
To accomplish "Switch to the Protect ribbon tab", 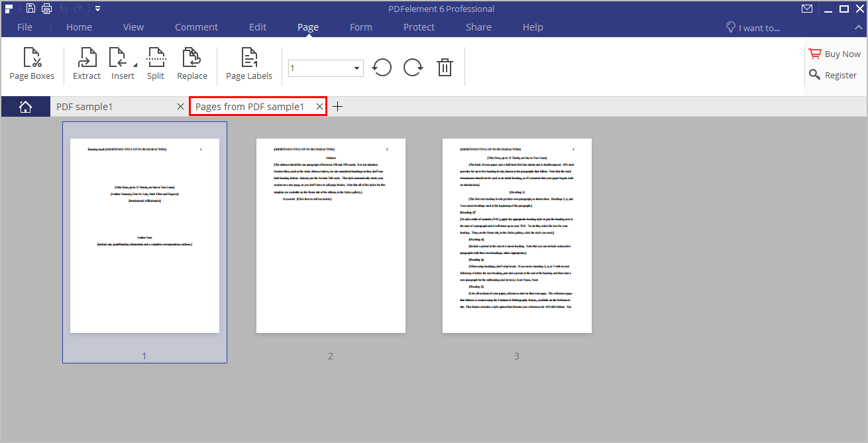I will click(419, 27).
